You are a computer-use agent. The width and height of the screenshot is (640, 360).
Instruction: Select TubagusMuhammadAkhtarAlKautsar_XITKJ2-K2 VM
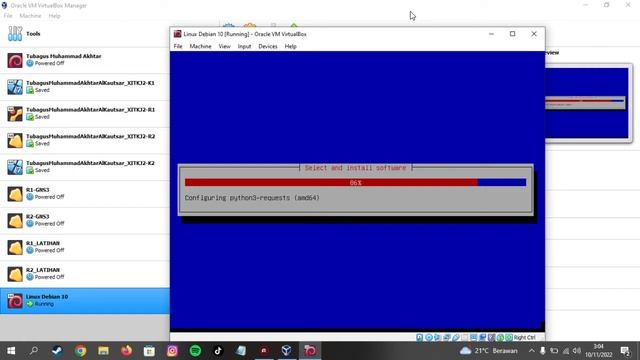coord(84,167)
